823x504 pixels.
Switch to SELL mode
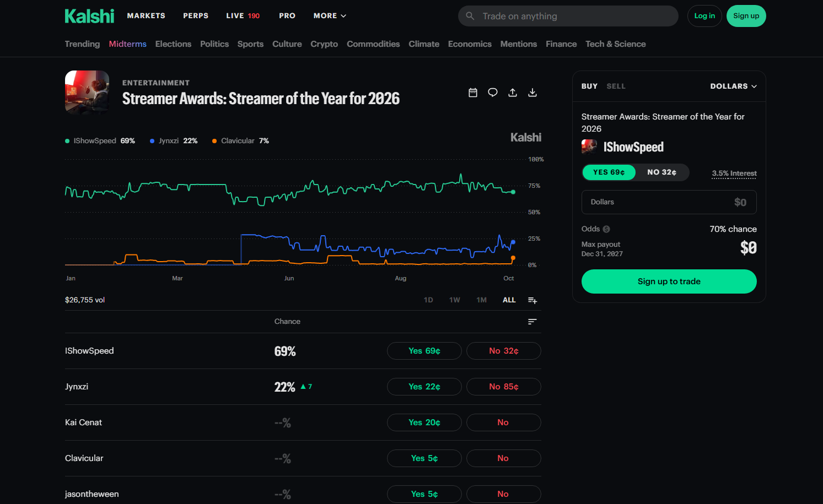tap(616, 86)
